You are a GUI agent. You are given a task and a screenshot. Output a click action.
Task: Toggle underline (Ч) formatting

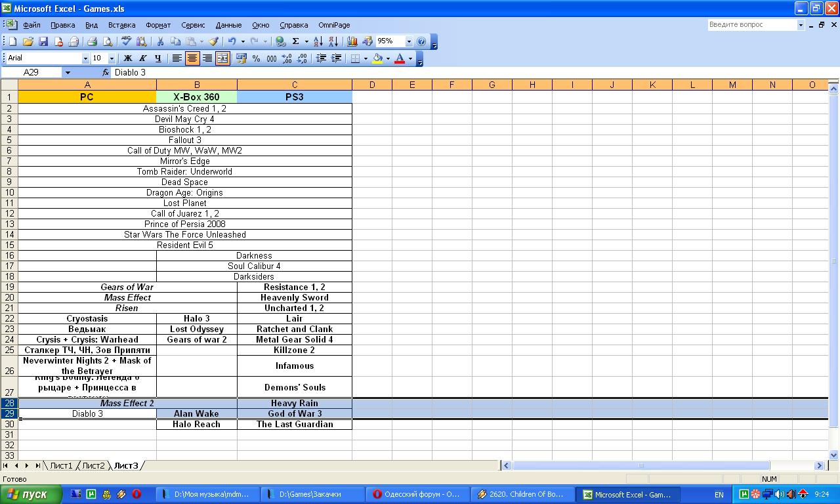pos(157,58)
